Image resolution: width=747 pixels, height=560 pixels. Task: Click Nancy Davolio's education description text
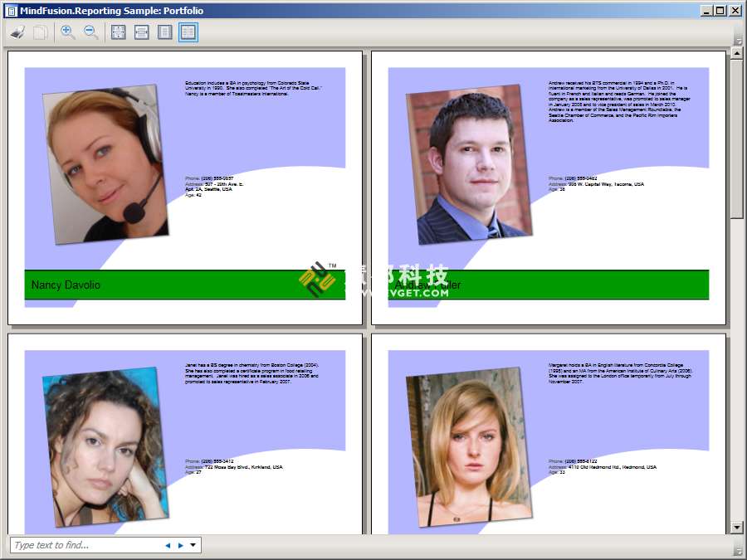click(x=253, y=88)
